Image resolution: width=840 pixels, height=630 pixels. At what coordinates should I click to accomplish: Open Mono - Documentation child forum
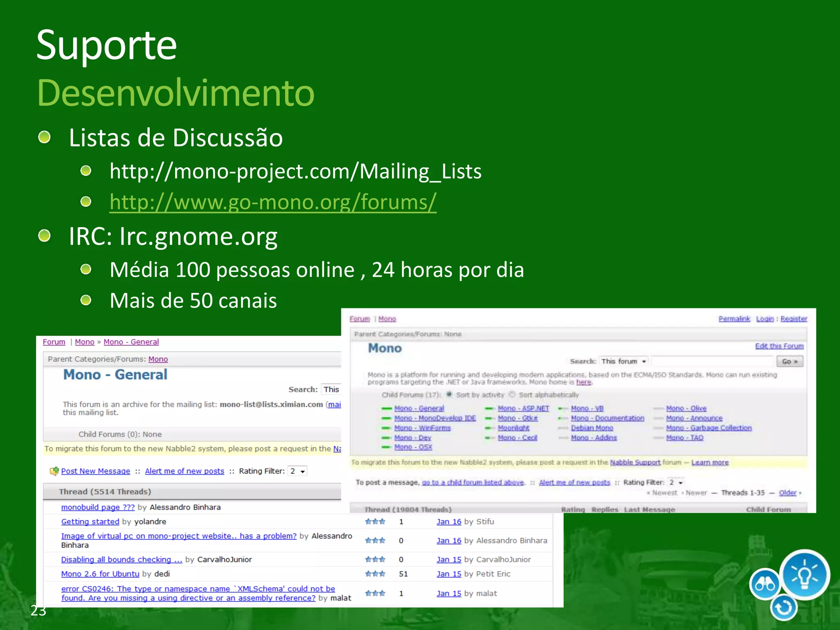[607, 418]
